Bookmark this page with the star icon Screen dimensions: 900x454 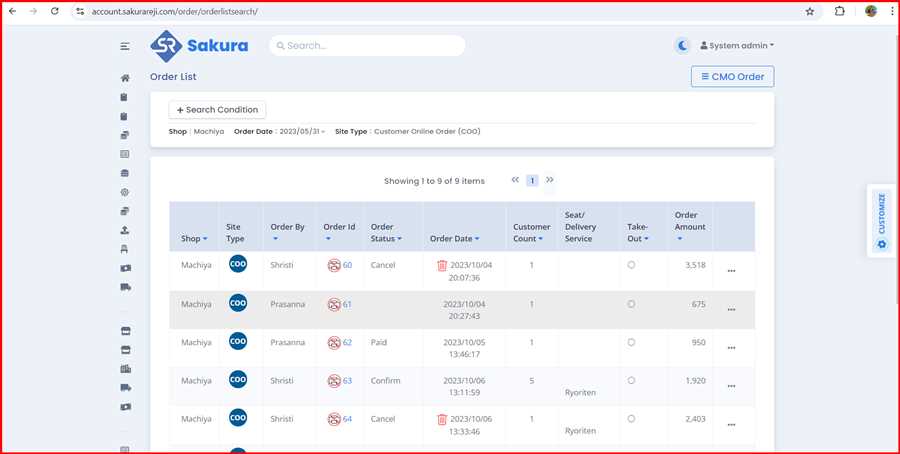[x=810, y=11]
